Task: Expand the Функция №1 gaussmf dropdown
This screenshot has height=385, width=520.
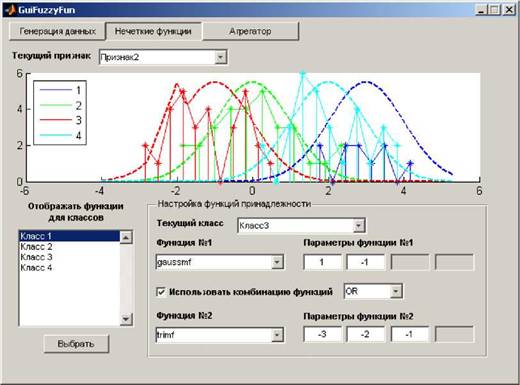Action: point(277,262)
